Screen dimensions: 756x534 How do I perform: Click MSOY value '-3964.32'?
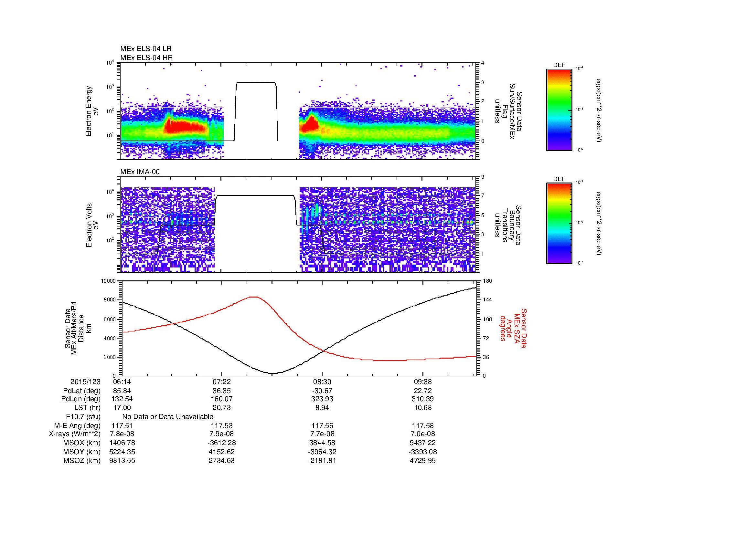click(x=322, y=452)
